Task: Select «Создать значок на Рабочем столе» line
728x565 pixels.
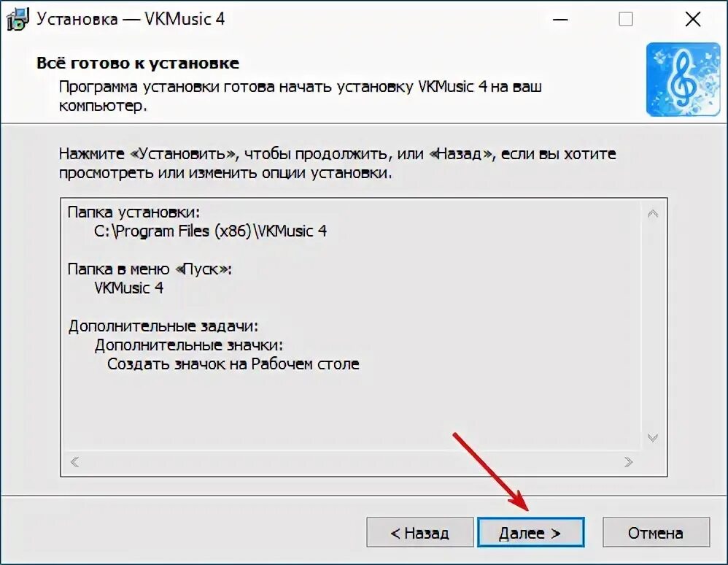Action: click(233, 364)
